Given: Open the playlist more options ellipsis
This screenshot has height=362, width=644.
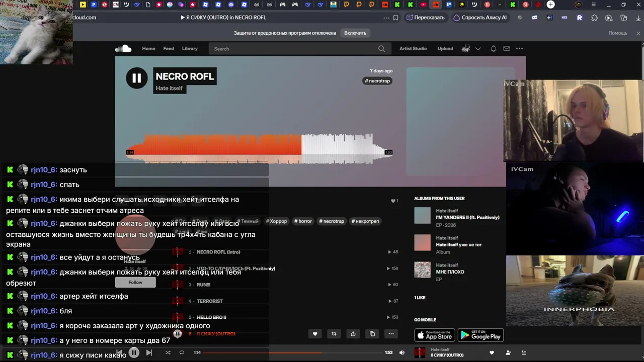Looking at the screenshot, I should click(391, 333).
